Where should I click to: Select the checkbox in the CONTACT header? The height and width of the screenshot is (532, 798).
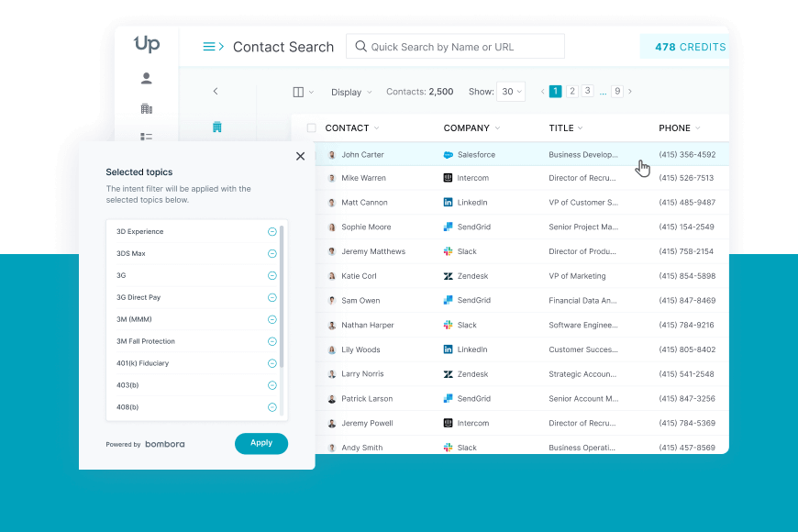click(314, 127)
